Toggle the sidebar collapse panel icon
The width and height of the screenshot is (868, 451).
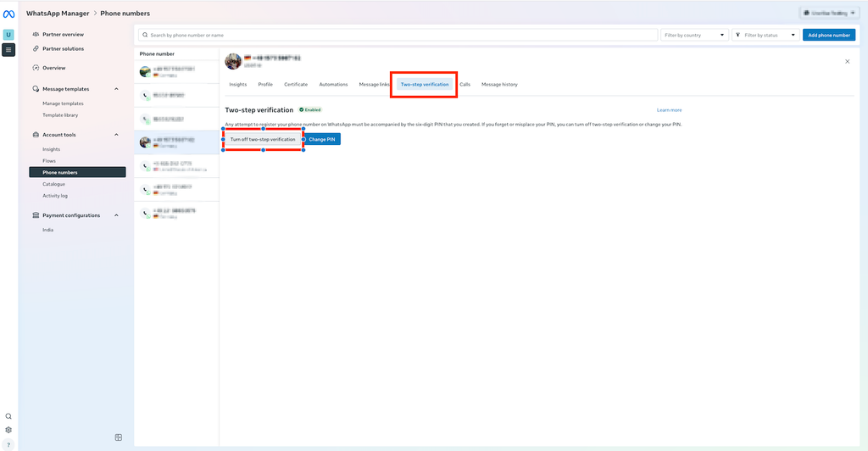[x=119, y=437]
